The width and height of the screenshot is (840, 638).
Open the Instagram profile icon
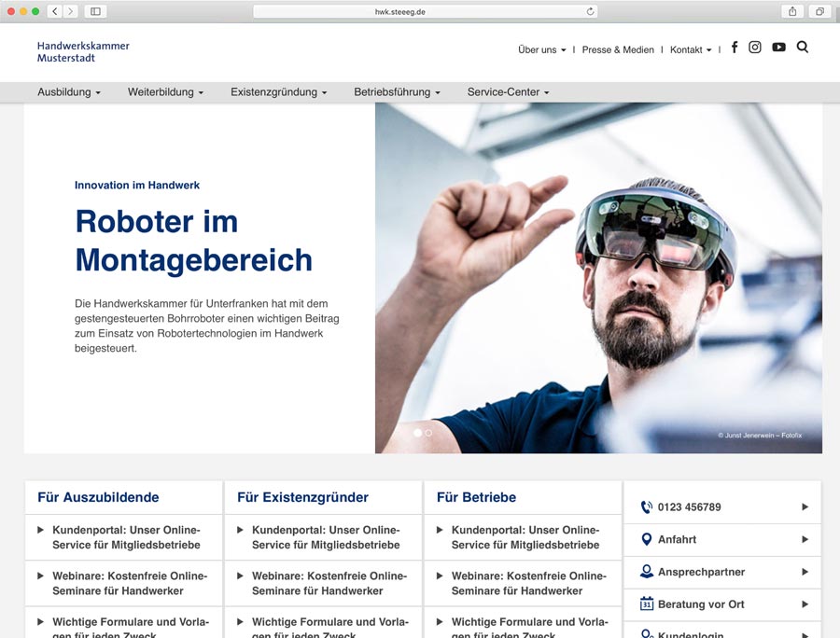point(755,48)
